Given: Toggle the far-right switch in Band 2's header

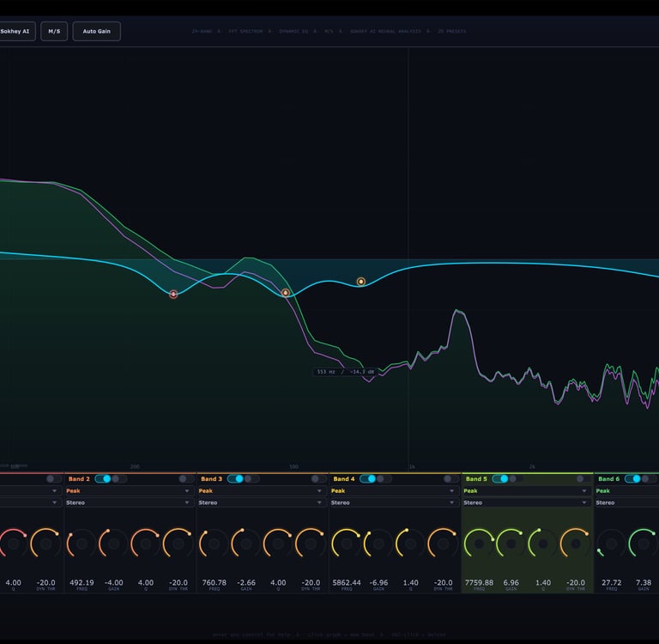Looking at the screenshot, I should click(x=186, y=478).
